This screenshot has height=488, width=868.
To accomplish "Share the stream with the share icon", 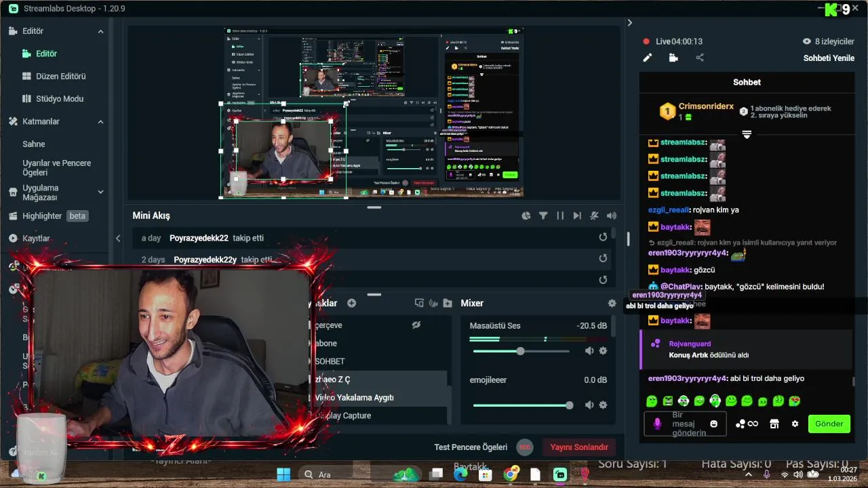I will (700, 58).
